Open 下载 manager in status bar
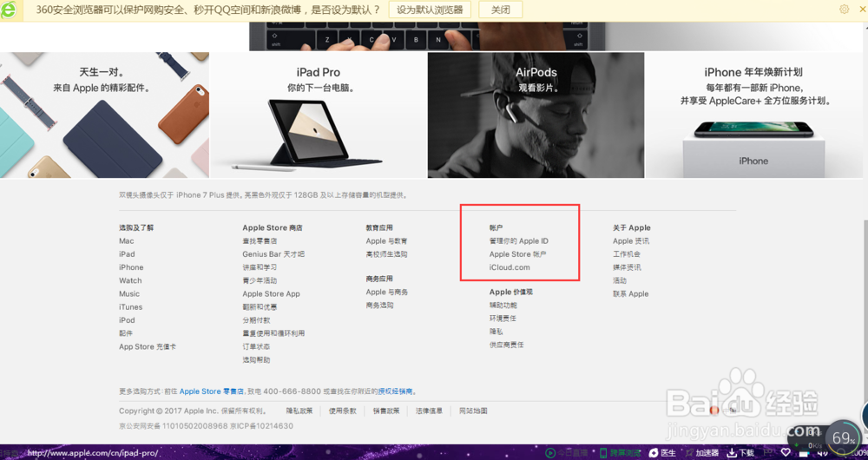868x460 pixels. click(x=740, y=453)
